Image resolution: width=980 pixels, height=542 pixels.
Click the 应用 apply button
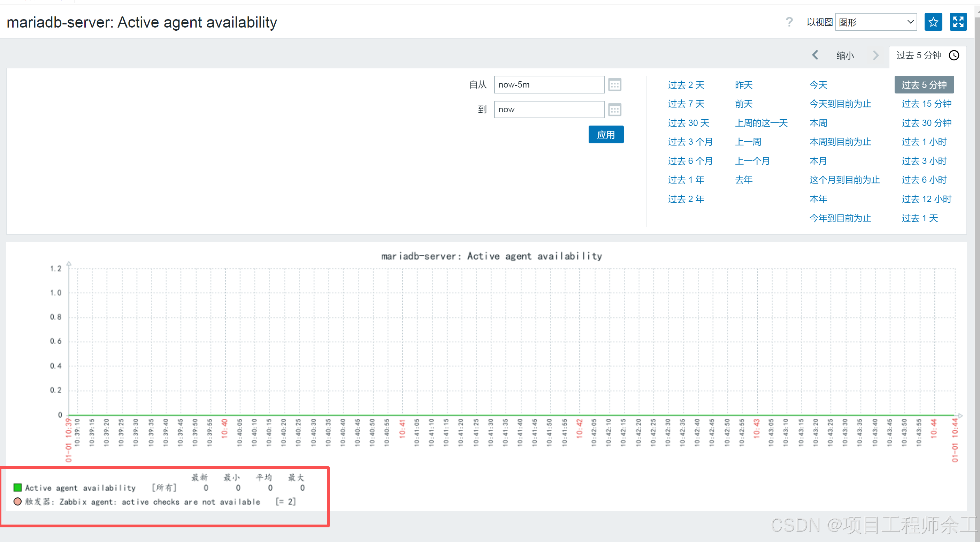pyautogui.click(x=606, y=135)
